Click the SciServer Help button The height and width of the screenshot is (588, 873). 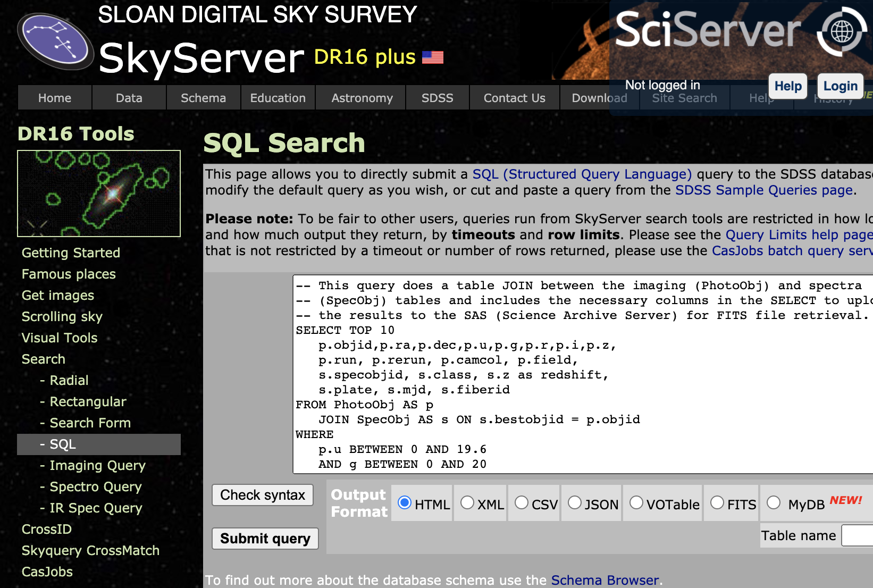click(788, 86)
